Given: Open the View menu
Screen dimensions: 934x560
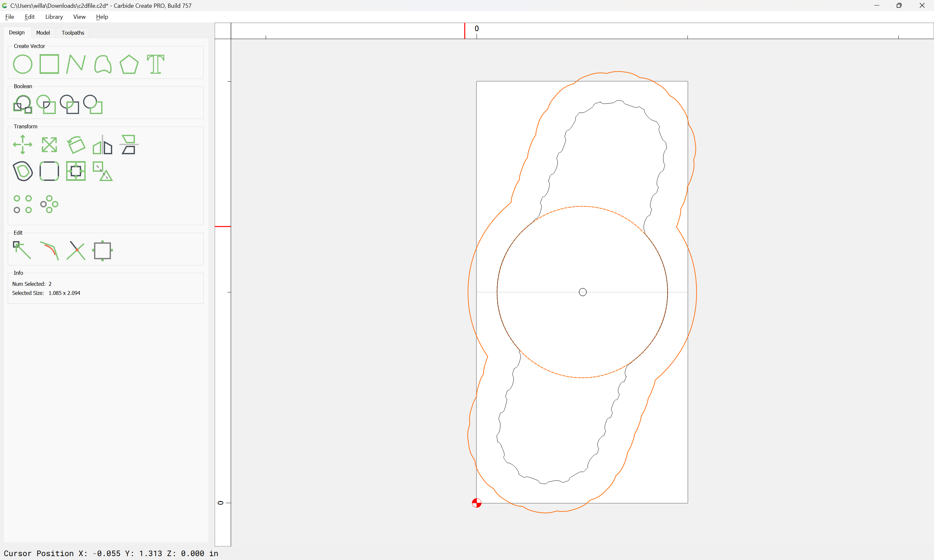Looking at the screenshot, I should (x=79, y=17).
